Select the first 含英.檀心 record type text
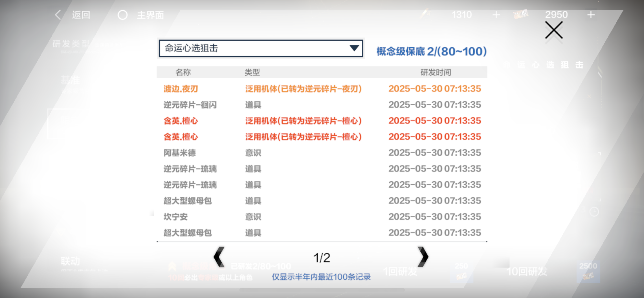Screen dimensions: 644x298 pyautogui.click(x=303, y=121)
